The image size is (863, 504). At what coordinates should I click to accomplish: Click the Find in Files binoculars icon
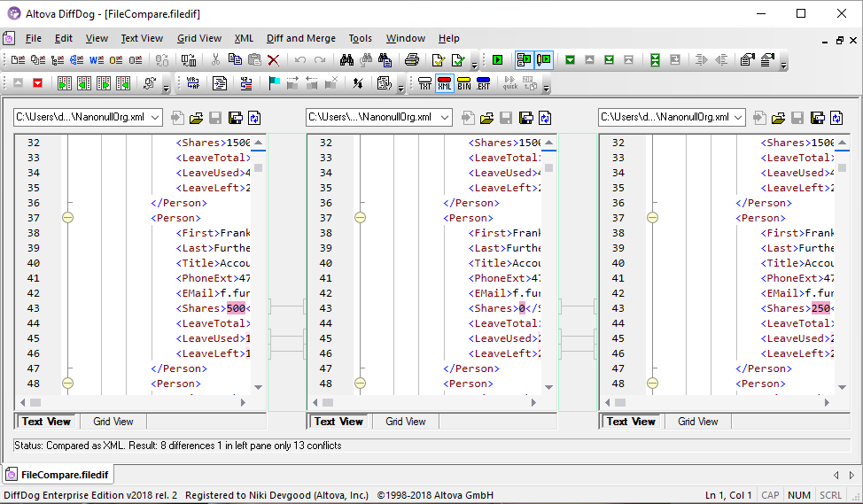[x=385, y=60]
